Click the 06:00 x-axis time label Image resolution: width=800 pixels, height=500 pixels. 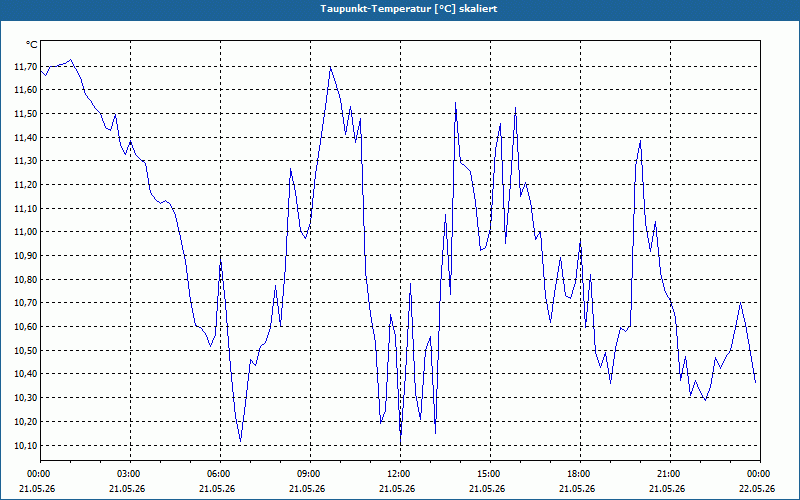tap(217, 474)
